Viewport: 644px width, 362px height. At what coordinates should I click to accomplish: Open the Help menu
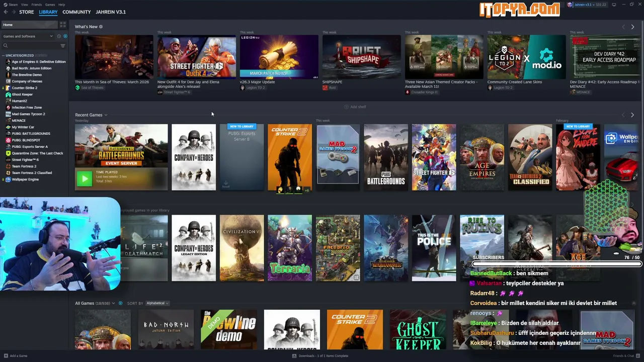click(x=61, y=5)
